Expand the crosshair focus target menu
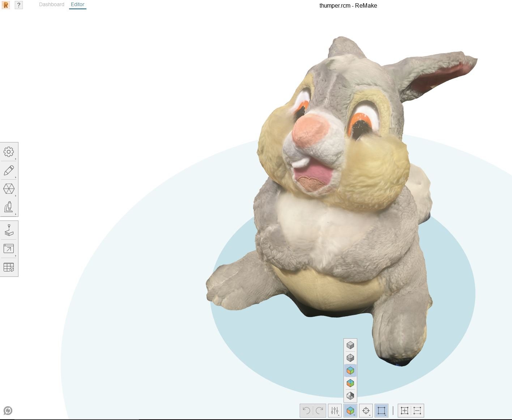The height and width of the screenshot is (420, 512). [366, 411]
